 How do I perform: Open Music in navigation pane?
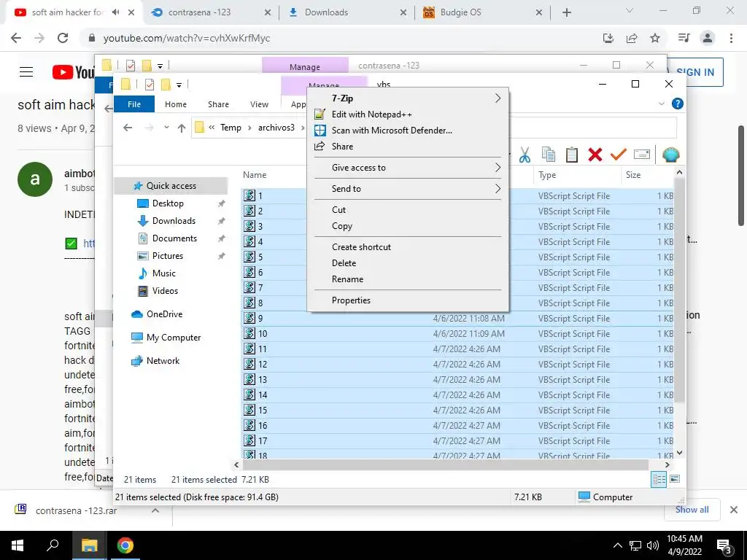[x=164, y=273]
